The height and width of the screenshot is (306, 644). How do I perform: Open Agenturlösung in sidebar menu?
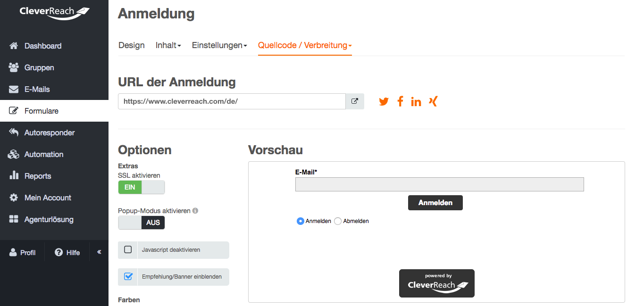54,219
